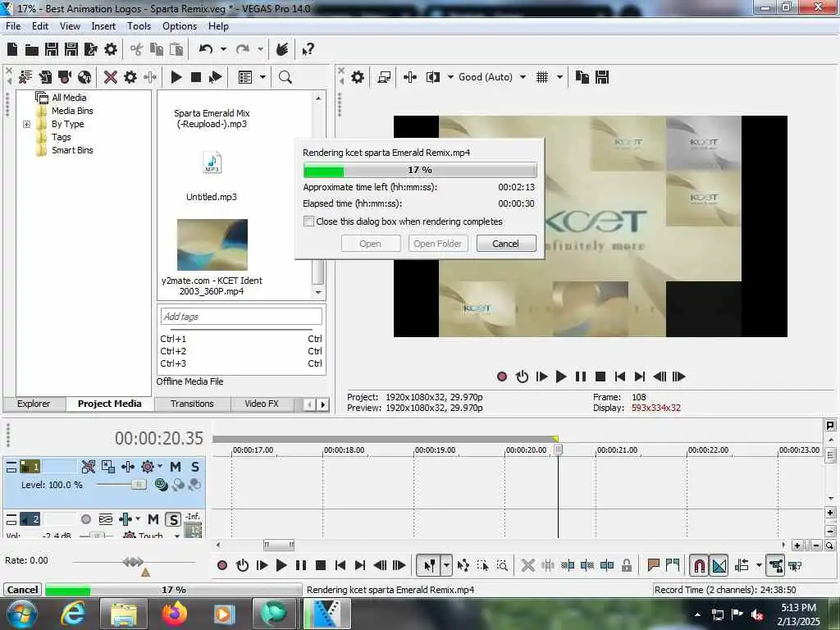Click the playback Rate slider

133,562
